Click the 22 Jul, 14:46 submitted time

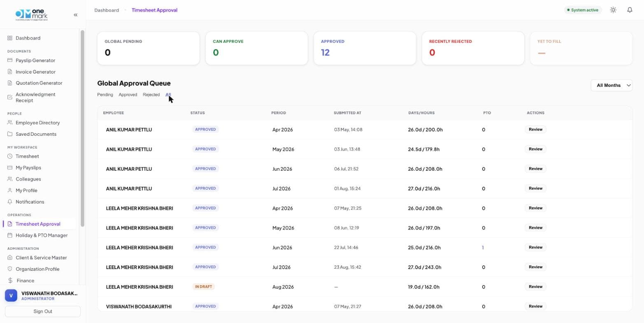(346, 248)
